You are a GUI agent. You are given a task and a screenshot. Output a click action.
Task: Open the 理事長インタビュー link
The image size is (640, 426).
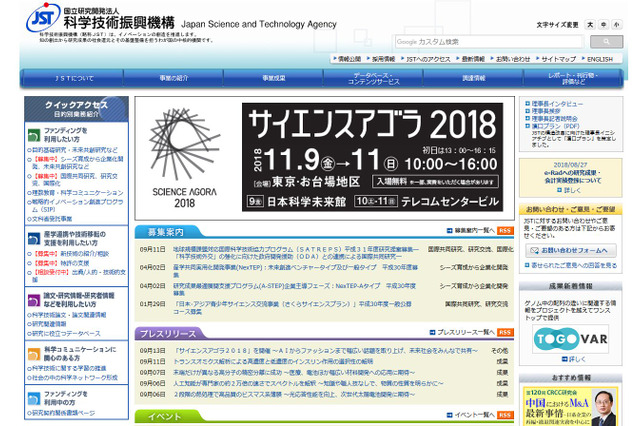[x=557, y=104]
